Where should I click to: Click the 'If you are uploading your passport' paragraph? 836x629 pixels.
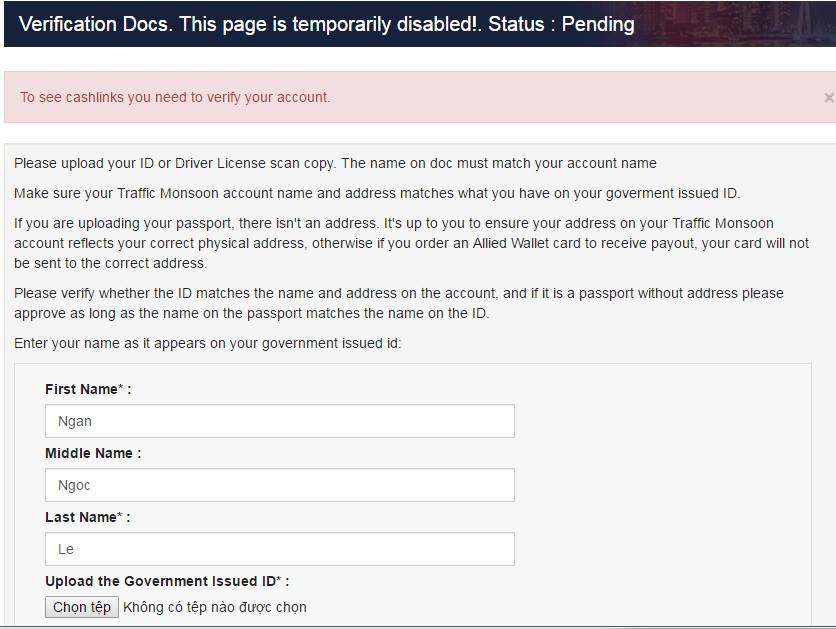click(x=412, y=243)
